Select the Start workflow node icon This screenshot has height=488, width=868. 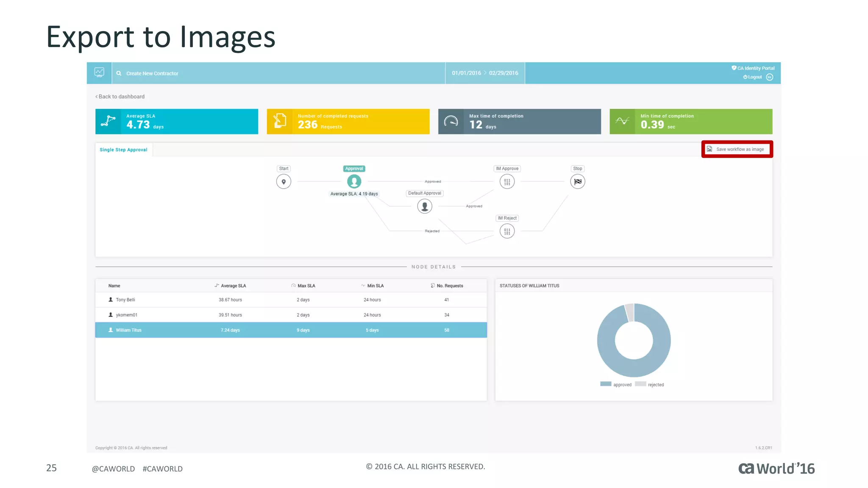pyautogui.click(x=284, y=182)
